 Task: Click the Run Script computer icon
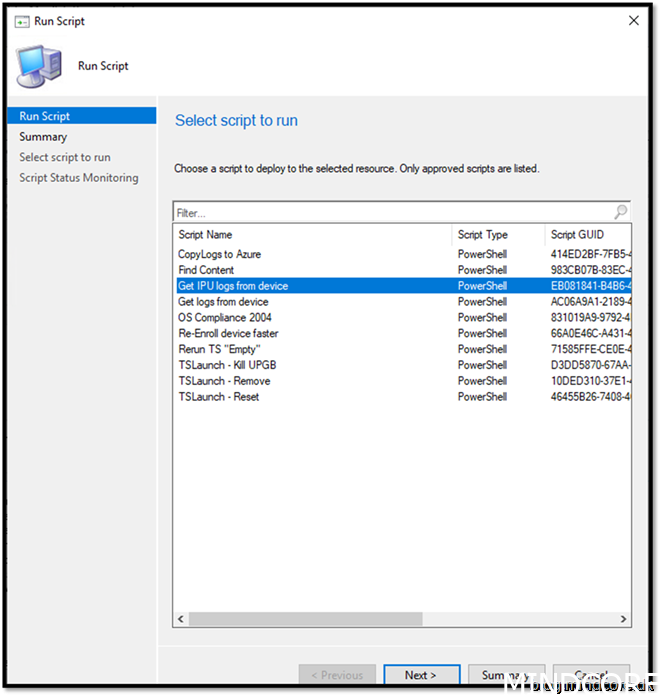[x=38, y=66]
